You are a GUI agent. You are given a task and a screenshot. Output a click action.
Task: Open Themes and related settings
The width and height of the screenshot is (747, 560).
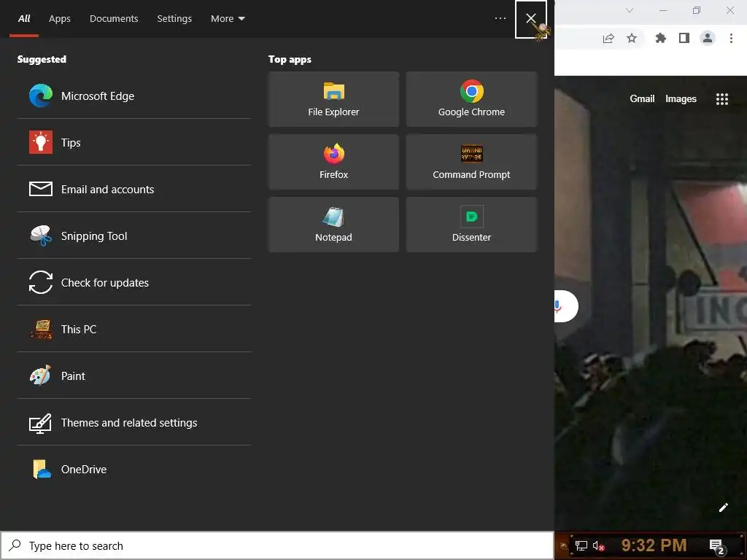[134, 422]
